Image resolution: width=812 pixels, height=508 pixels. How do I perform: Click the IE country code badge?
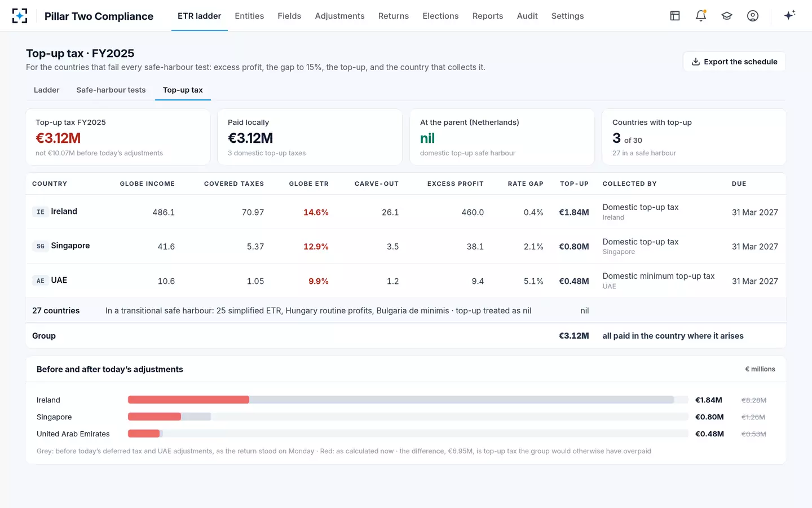click(40, 212)
